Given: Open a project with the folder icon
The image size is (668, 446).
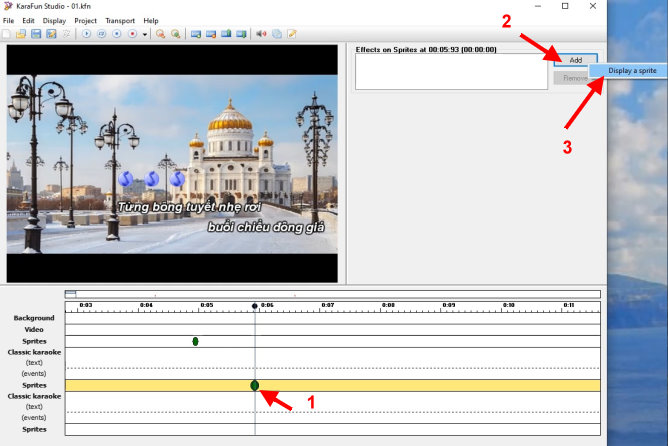Looking at the screenshot, I should 21,34.
